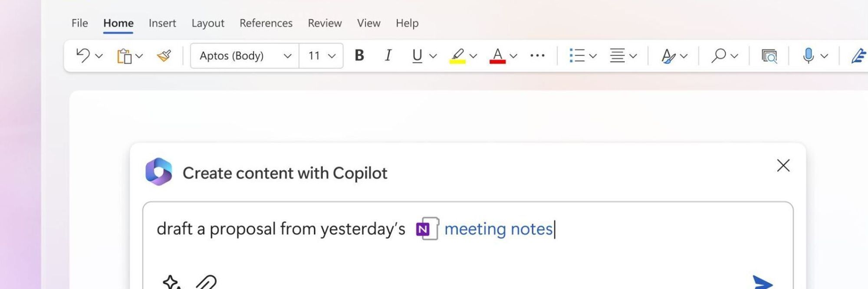
Task: Toggle Italic formatting
Action: tap(388, 55)
